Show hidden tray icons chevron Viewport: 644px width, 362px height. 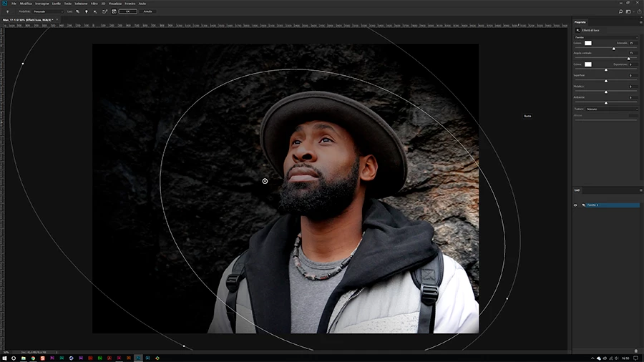click(x=592, y=358)
